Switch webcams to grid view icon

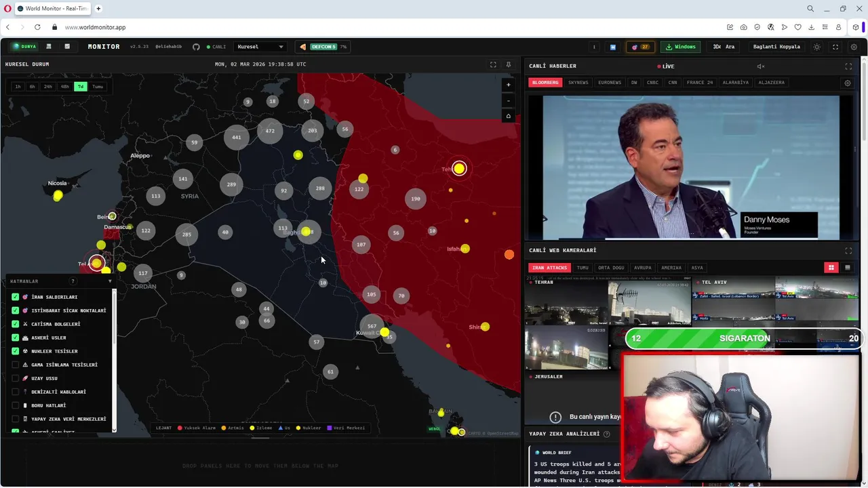831,268
